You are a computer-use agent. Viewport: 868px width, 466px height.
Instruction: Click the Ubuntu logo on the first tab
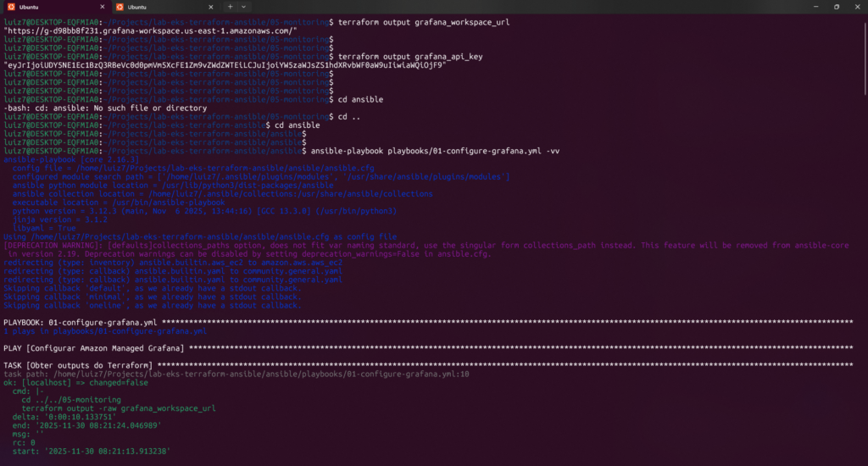click(11, 7)
